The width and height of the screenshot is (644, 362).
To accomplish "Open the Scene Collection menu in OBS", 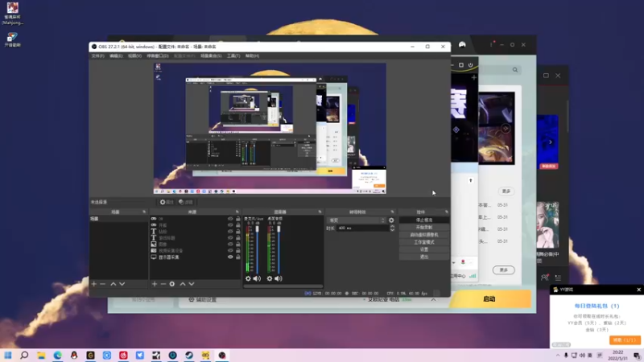I will click(211, 56).
